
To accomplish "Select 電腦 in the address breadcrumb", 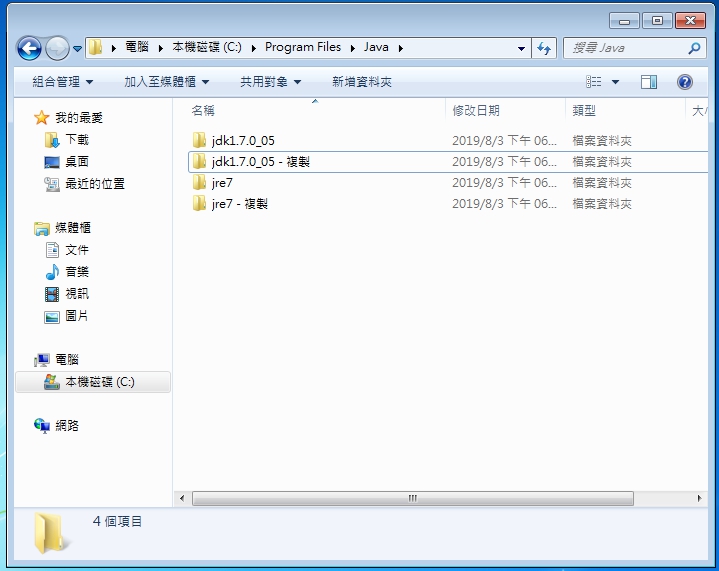I will point(137,47).
